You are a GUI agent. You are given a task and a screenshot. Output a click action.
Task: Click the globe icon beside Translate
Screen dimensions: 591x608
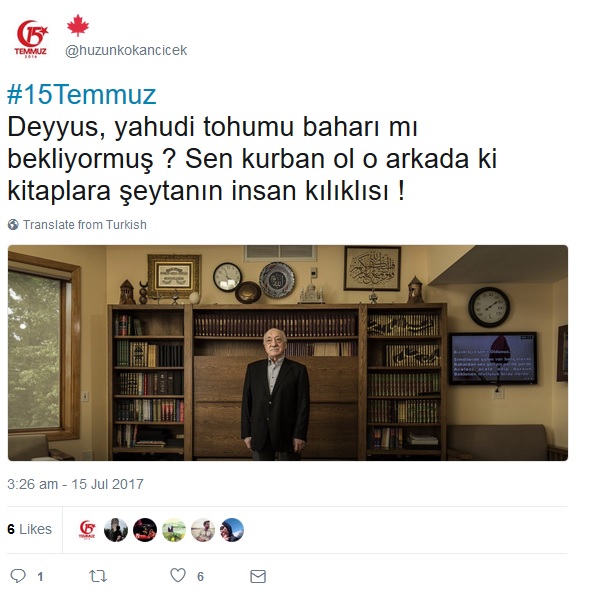point(13,225)
